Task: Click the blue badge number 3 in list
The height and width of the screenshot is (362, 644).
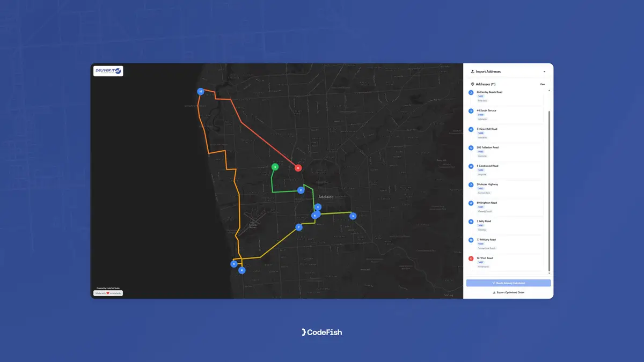Action: [471, 111]
